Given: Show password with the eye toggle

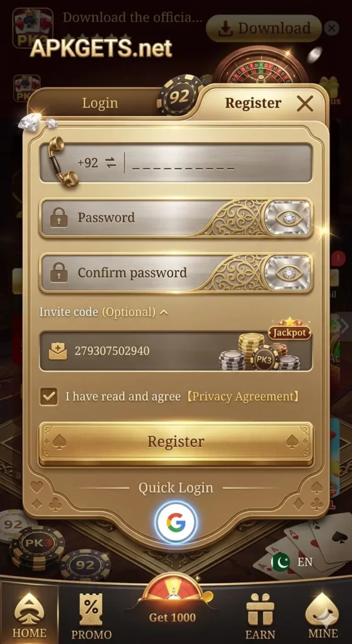Looking at the screenshot, I should click(287, 218).
